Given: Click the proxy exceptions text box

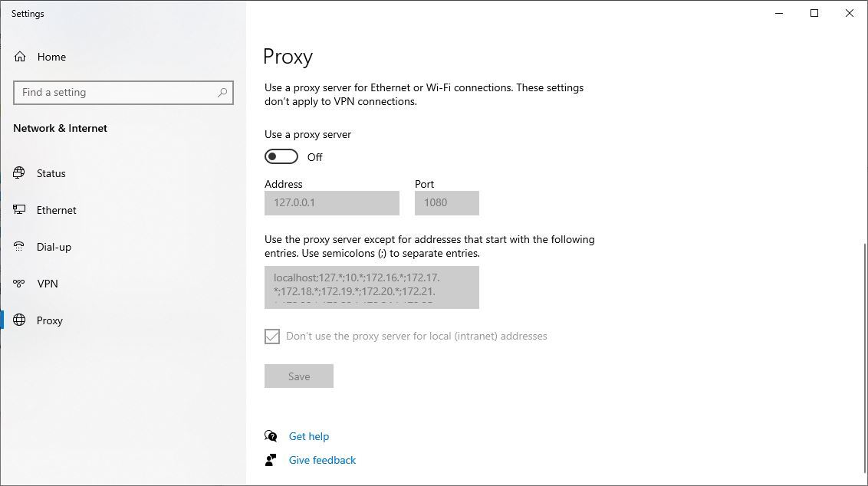Looking at the screenshot, I should pyautogui.click(x=371, y=287).
